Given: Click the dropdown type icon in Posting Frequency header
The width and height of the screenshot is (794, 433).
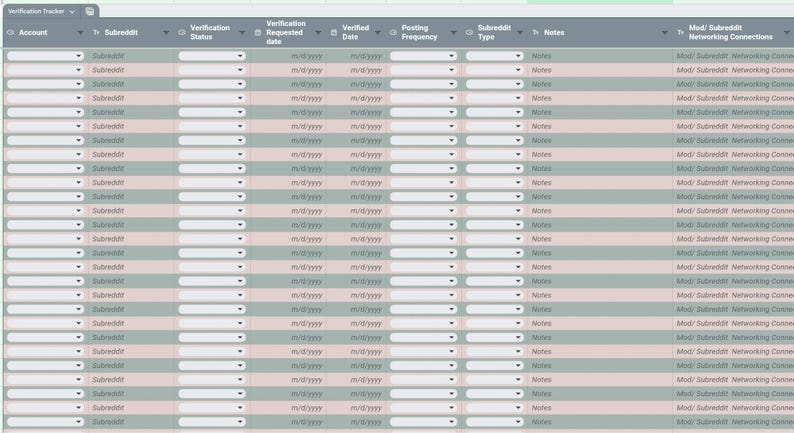Looking at the screenshot, I should 394,33.
